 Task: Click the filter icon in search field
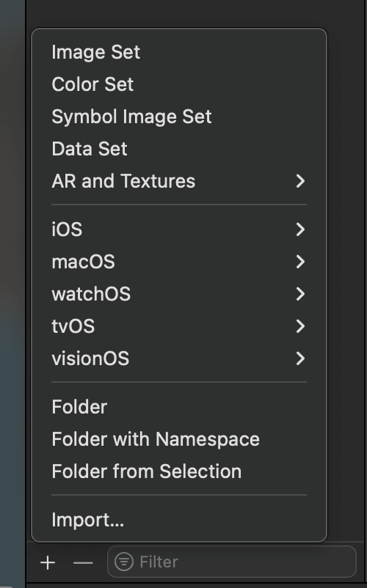point(124,562)
